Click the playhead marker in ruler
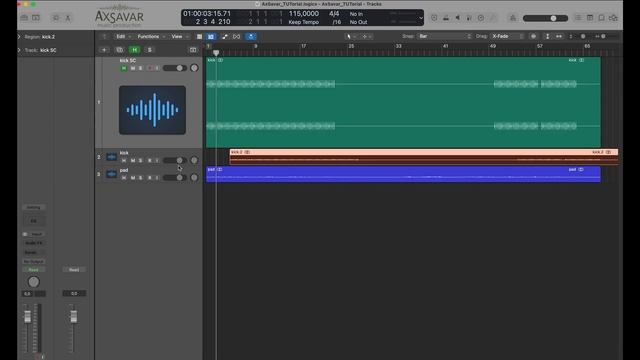Image resolution: width=640 pixels, height=360 pixels. pos(216,52)
